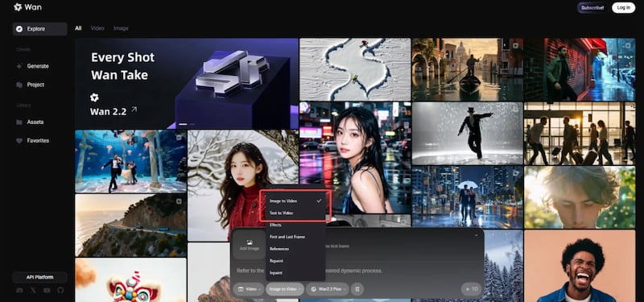The image size is (644, 302).
Task: Expand the Video type dropdown
Action: click(x=249, y=289)
